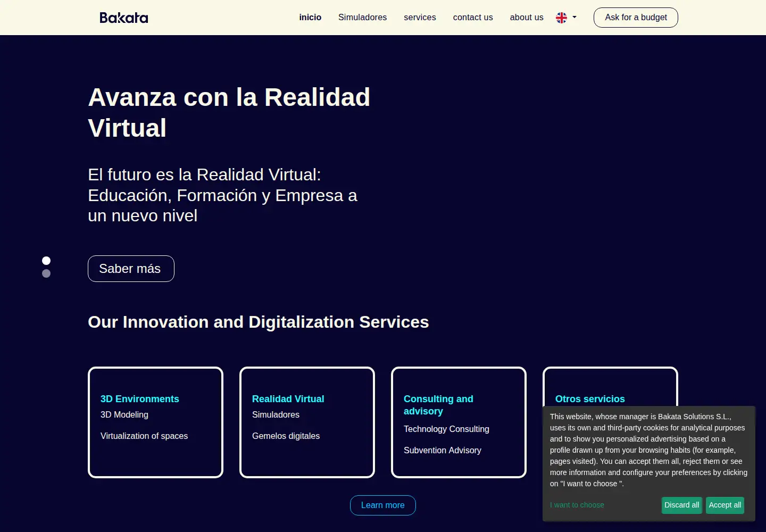766x532 pixels.
Task: Open the Subvention Advisory link
Action: [x=443, y=451]
